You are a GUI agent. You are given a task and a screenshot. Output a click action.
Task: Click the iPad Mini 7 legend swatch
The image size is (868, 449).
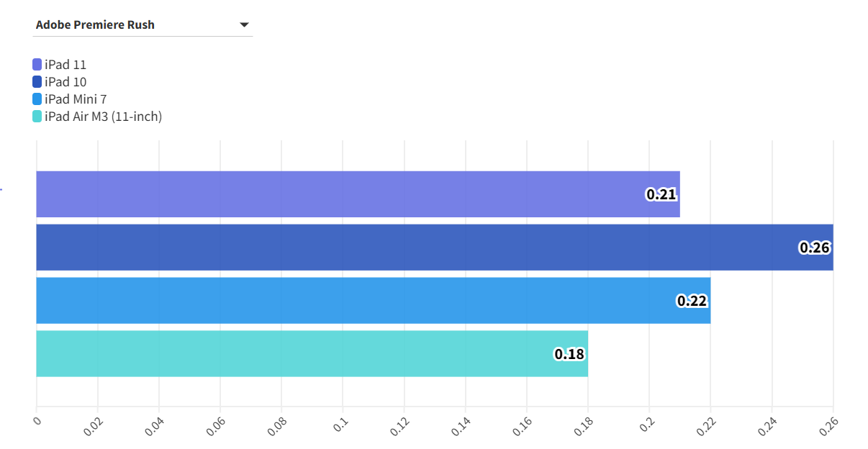click(37, 99)
